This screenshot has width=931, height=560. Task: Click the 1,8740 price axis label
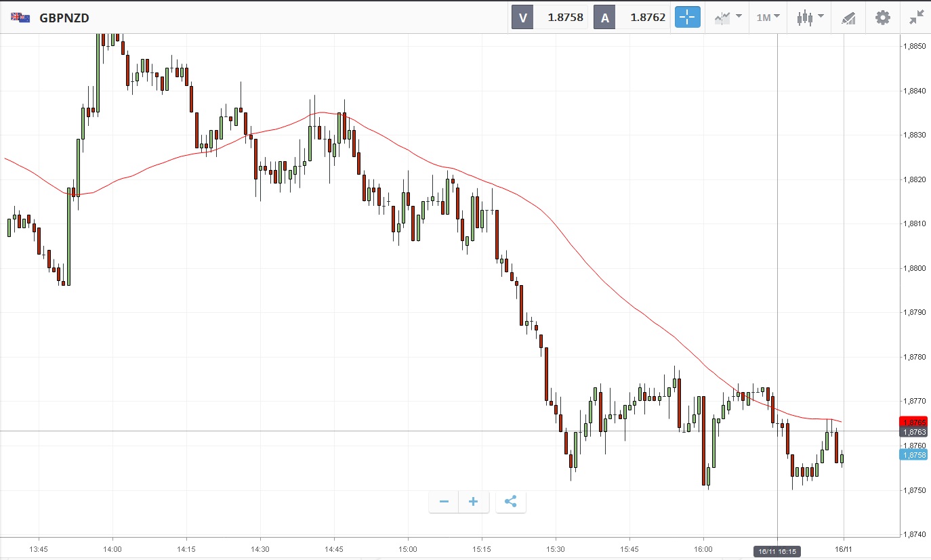tap(914, 534)
